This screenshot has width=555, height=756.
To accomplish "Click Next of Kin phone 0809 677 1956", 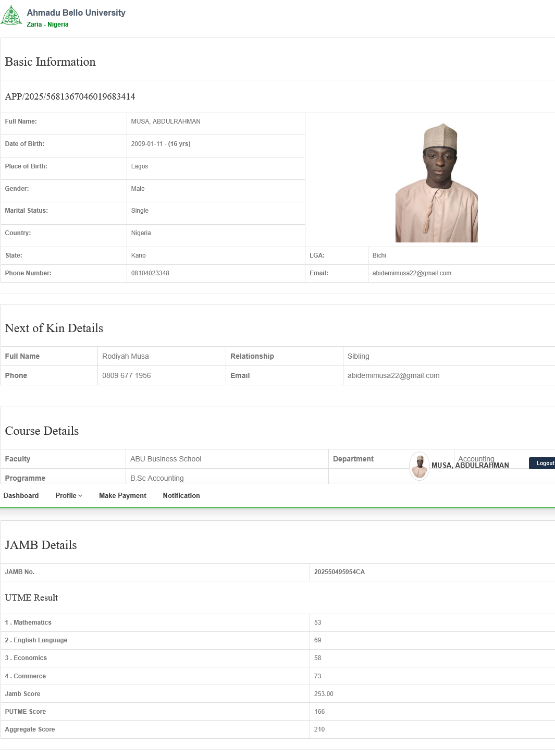I will click(127, 375).
